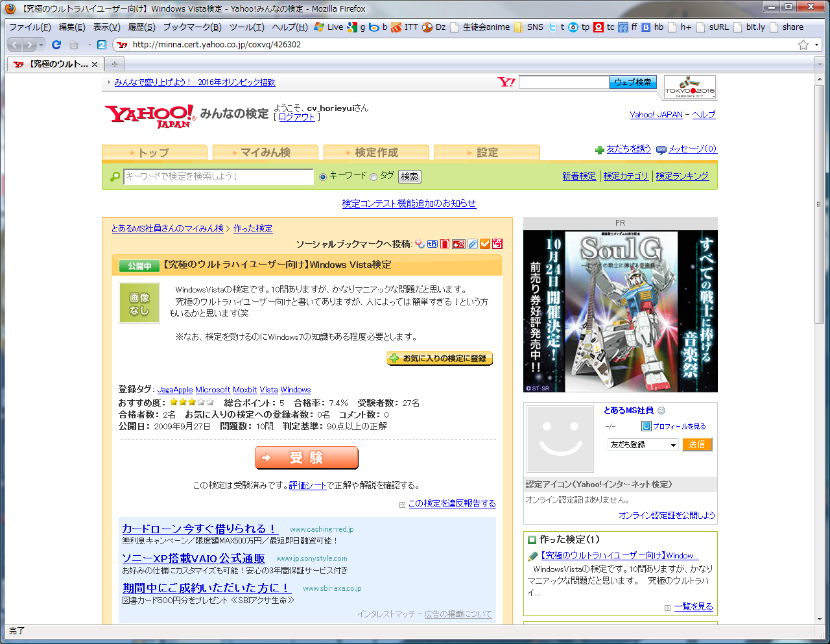Open the Twitter 't' bookmark
The width and height of the screenshot is (830, 644).
click(557, 27)
